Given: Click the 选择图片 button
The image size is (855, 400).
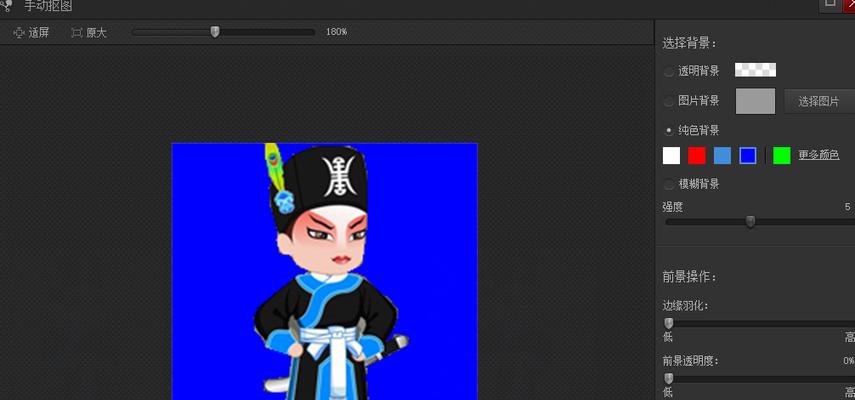Looking at the screenshot, I should [819, 101].
